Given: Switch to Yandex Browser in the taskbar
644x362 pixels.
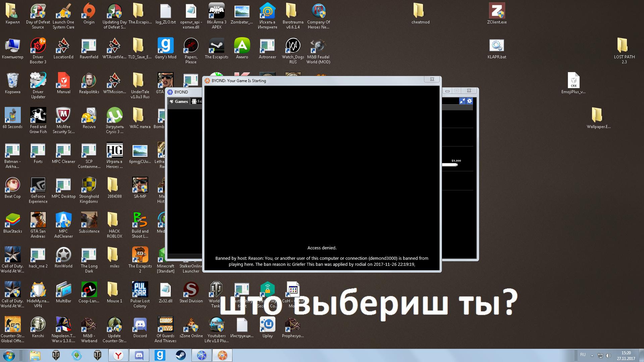Looking at the screenshot, I should (118, 355).
